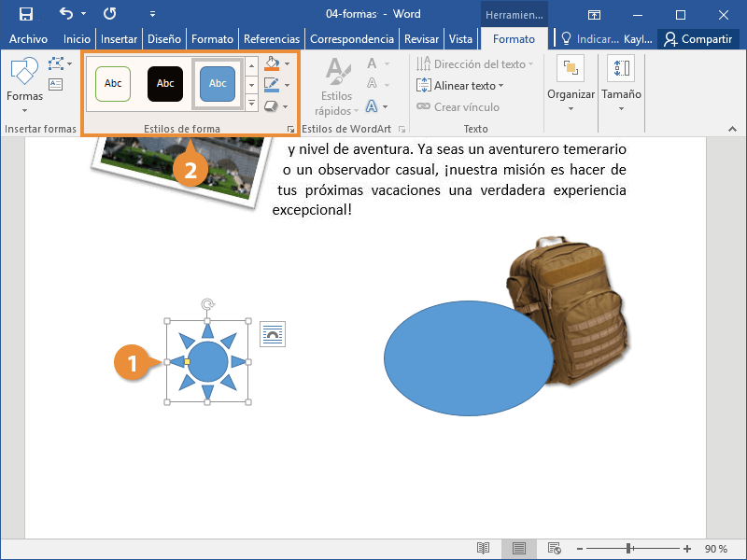Select the blue Abc shape style

point(218,84)
